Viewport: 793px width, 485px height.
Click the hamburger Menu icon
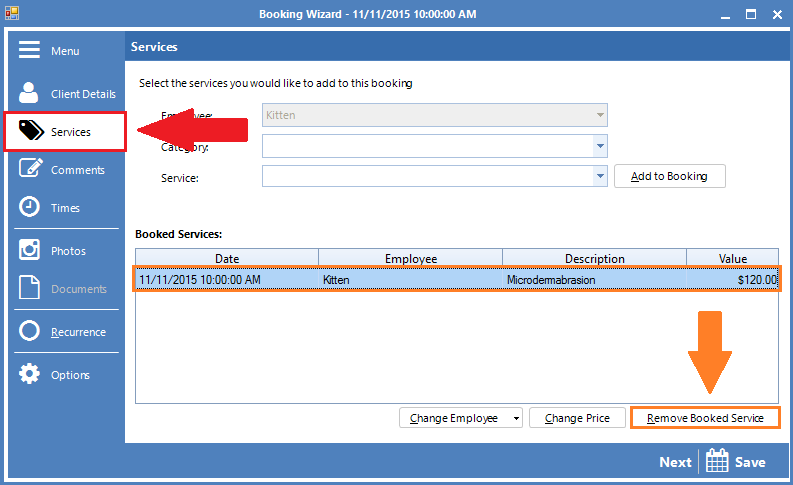29,51
